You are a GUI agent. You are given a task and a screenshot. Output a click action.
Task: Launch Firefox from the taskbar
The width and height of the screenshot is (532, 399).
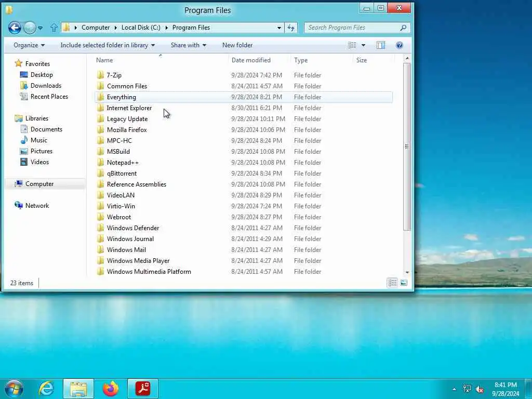click(x=111, y=389)
